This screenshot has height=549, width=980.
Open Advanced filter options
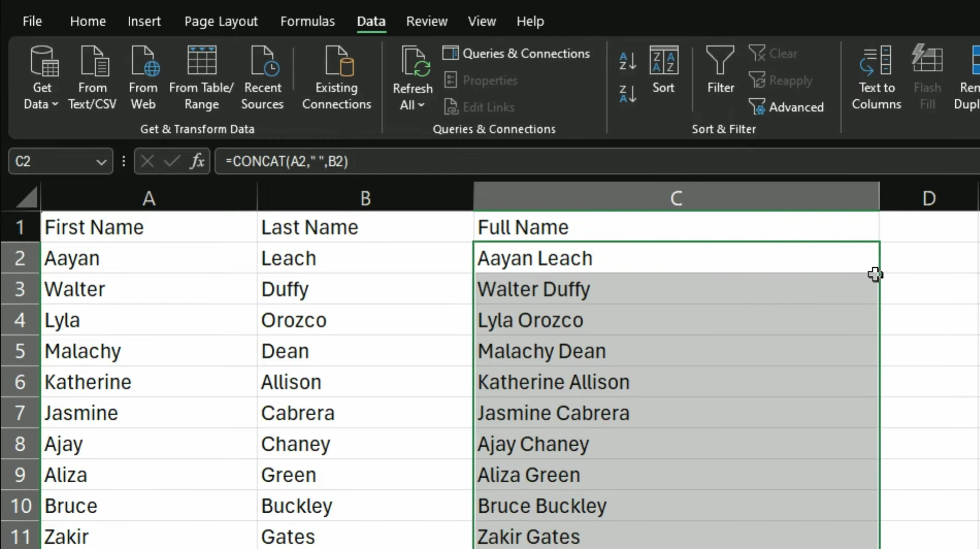[786, 107]
